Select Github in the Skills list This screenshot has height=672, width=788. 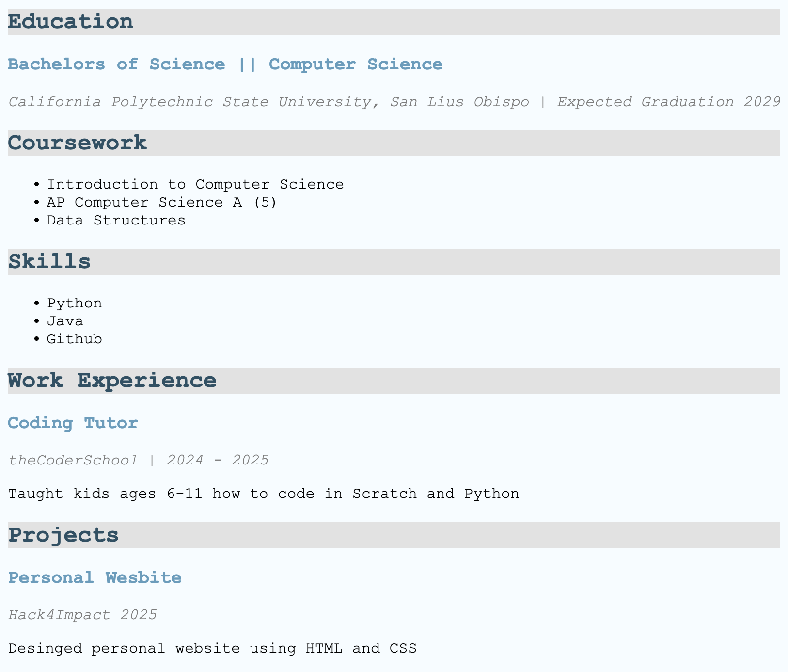(x=74, y=339)
